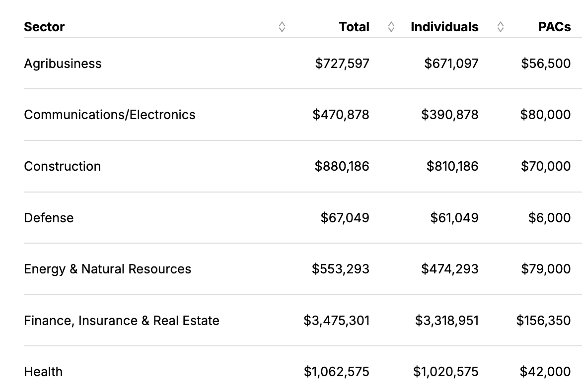Viewport: 582px width, 392px height.
Task: Click Agribusiness PACs value $56,500
Action: [546, 64]
